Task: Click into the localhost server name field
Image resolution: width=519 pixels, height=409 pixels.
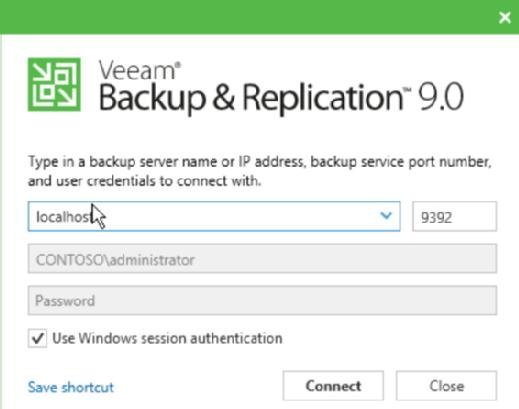Action: click(x=214, y=216)
